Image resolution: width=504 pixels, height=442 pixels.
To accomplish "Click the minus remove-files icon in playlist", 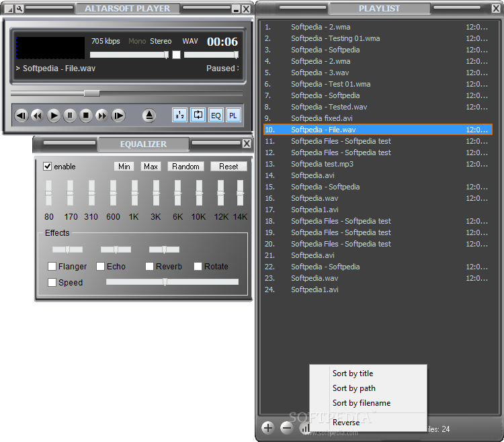I will point(286,427).
